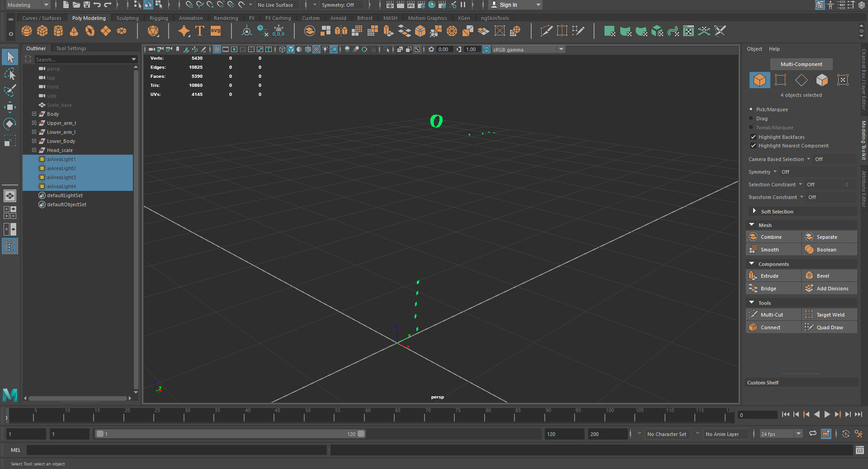This screenshot has width=868, height=469.
Task: Click the polygon Type text shelf icon
Action: (x=200, y=31)
